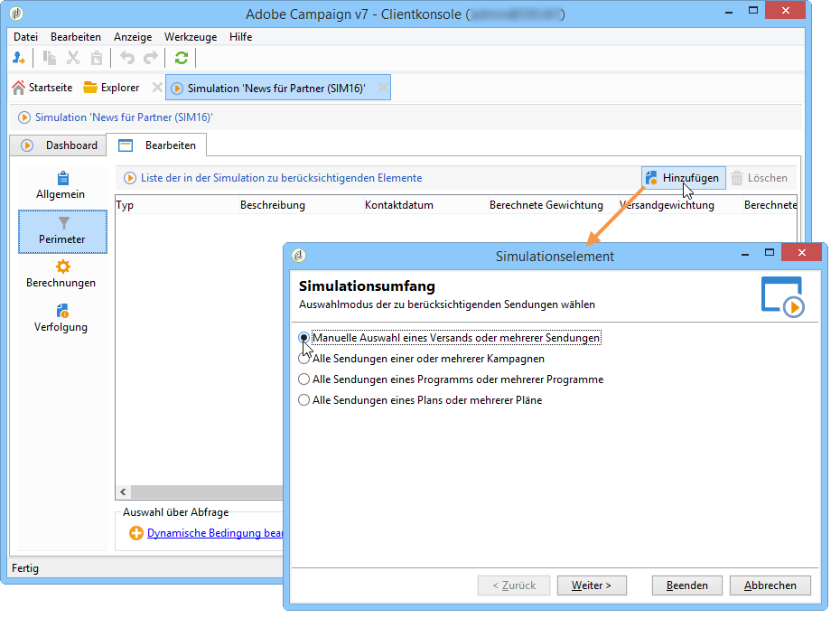Click the redo arrow icon
This screenshot has width=840, height=618.
pos(151,58)
